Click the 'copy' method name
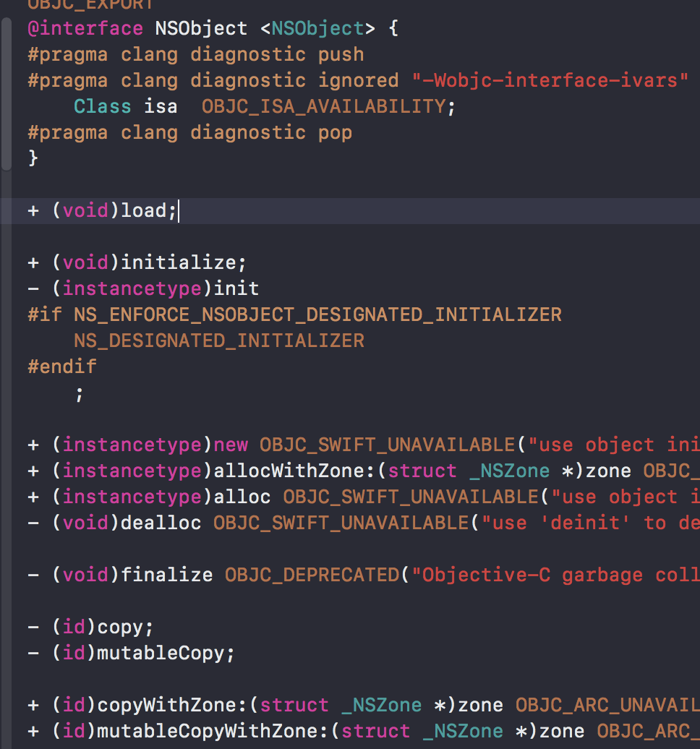Viewport: 700px width, 749px height. pos(121,628)
